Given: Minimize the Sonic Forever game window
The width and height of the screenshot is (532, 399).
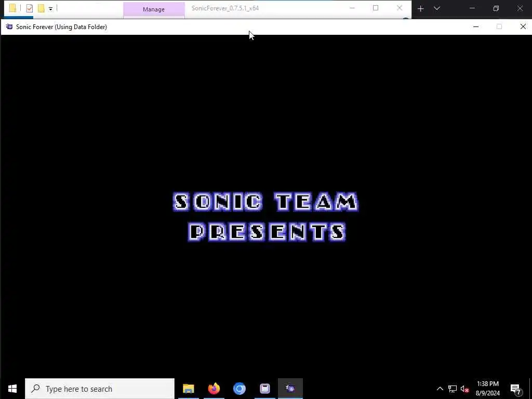Looking at the screenshot, I should tap(476, 26).
